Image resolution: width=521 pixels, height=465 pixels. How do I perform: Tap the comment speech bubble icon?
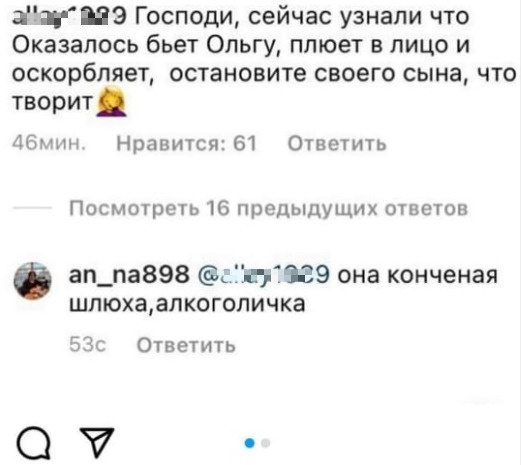point(34,443)
